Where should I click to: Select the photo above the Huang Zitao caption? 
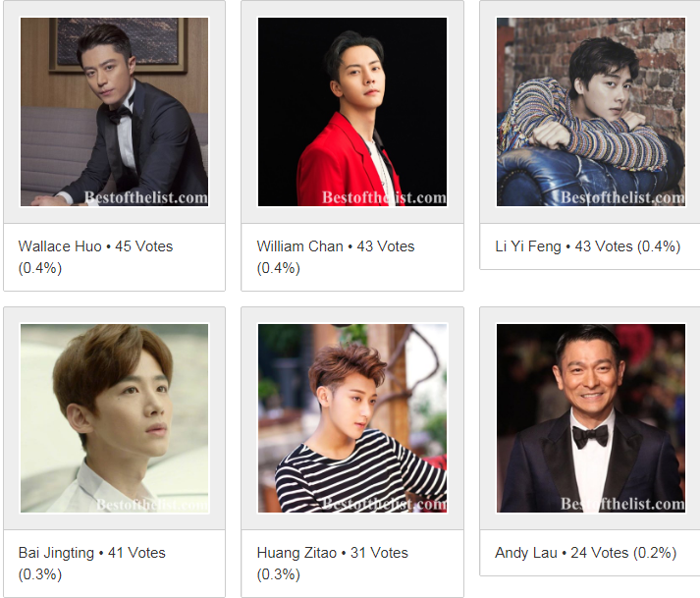click(x=352, y=418)
